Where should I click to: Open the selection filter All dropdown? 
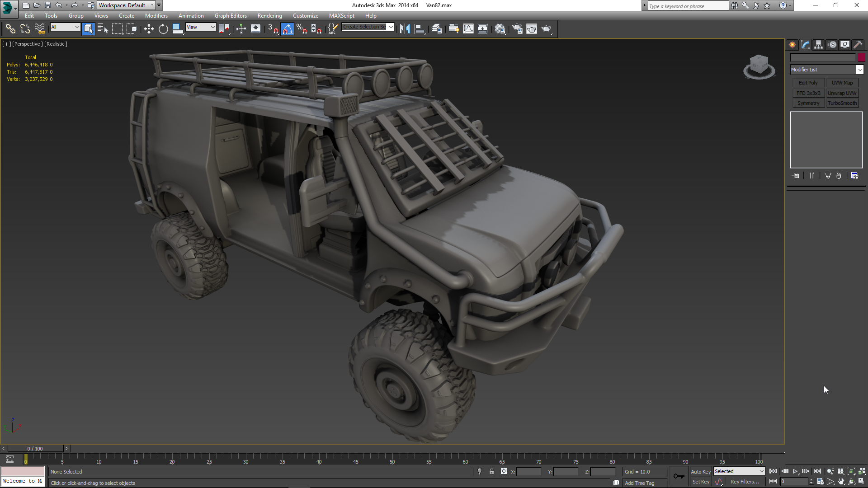pos(65,27)
